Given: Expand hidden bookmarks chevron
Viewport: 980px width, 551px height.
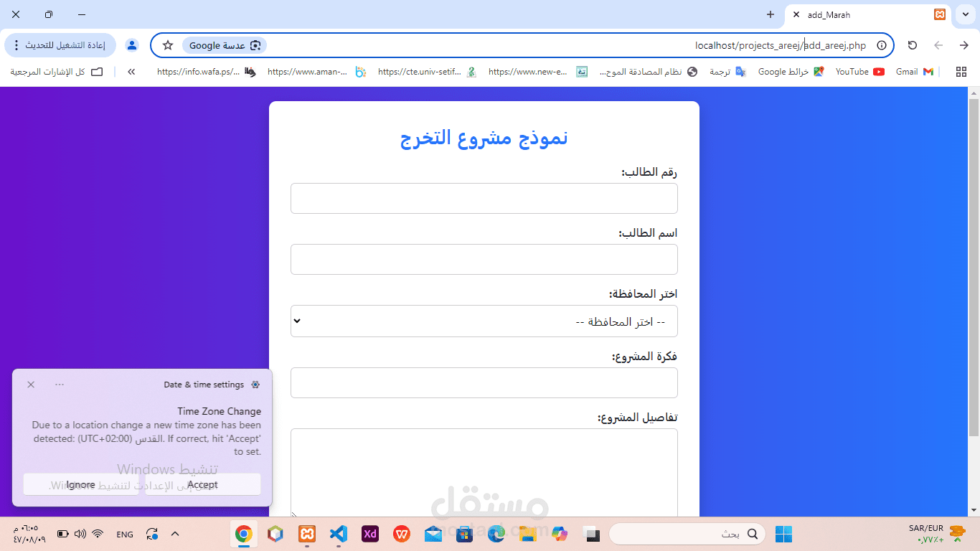Looking at the screenshot, I should (132, 72).
